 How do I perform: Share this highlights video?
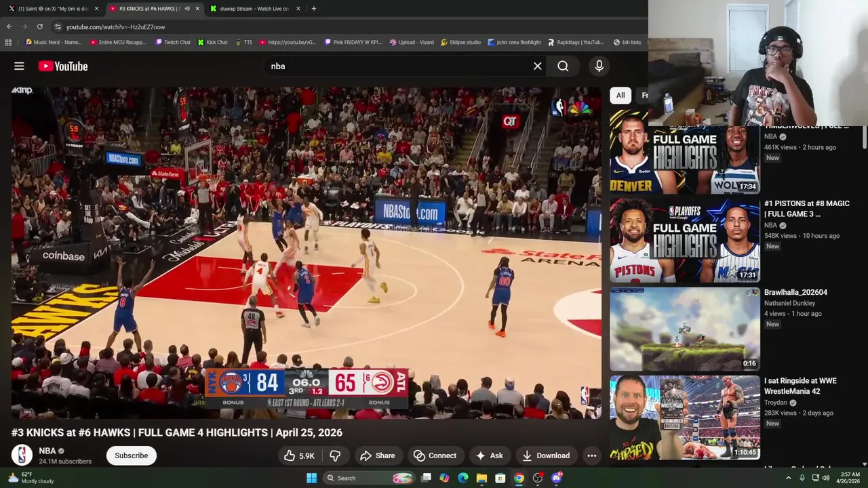point(377,455)
